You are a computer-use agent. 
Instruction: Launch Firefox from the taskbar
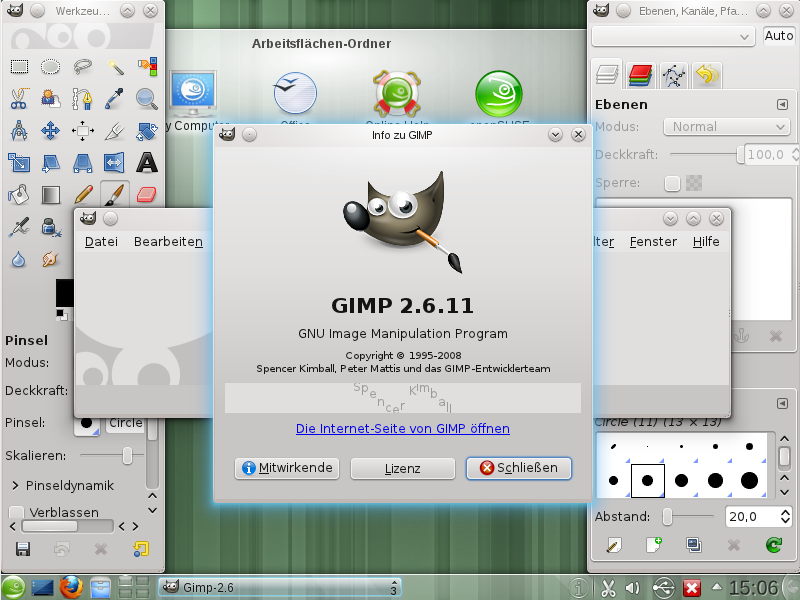71,587
